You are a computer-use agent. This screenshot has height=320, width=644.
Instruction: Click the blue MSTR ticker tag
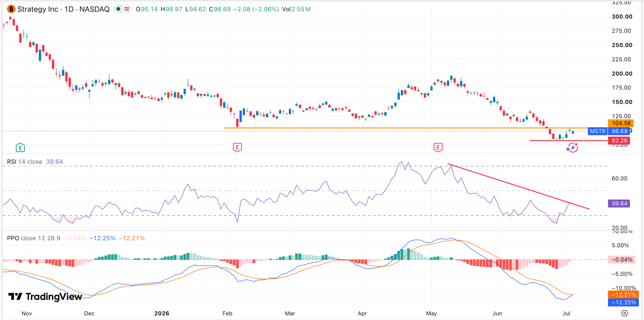pyautogui.click(x=597, y=131)
